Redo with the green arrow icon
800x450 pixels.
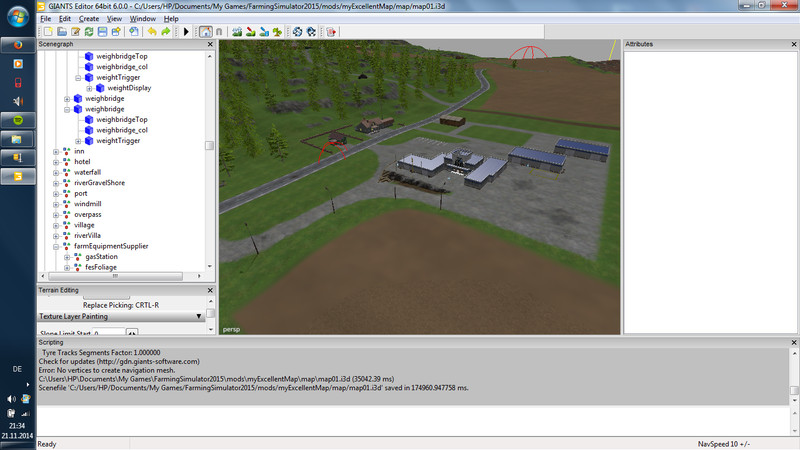click(x=165, y=32)
